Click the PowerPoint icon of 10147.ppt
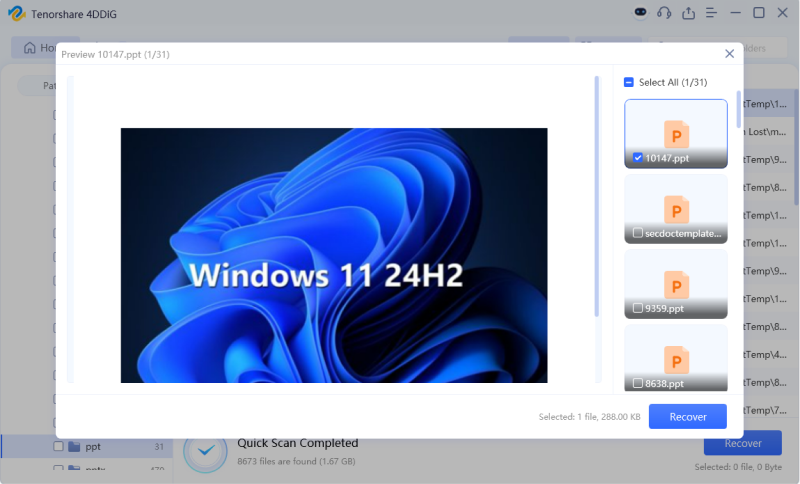This screenshot has width=800, height=484. tap(676, 134)
